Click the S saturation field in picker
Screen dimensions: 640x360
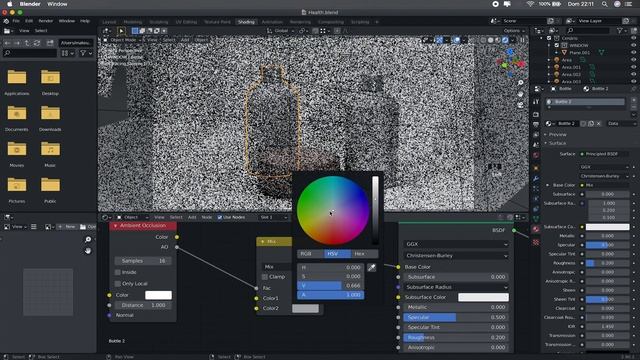[331, 277]
